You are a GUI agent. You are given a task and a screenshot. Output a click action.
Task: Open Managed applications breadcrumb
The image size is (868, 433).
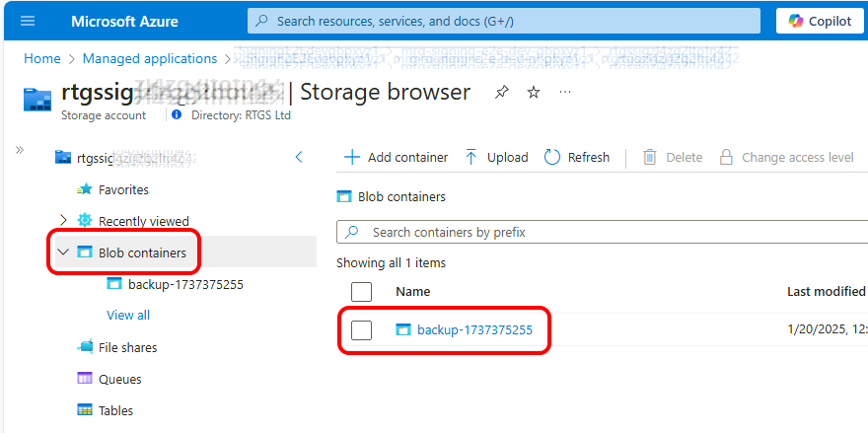(x=150, y=58)
